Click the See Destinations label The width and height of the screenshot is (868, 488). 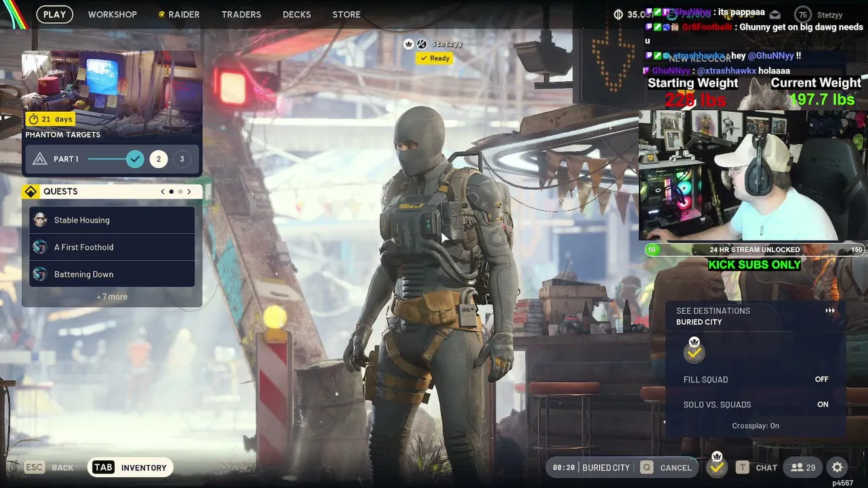coord(713,310)
